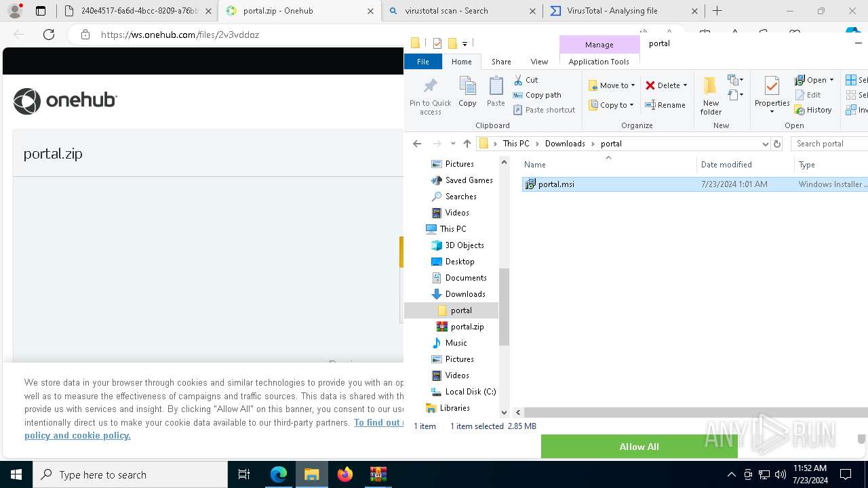
Task: Click Paste shortcut command
Action: [545, 110]
